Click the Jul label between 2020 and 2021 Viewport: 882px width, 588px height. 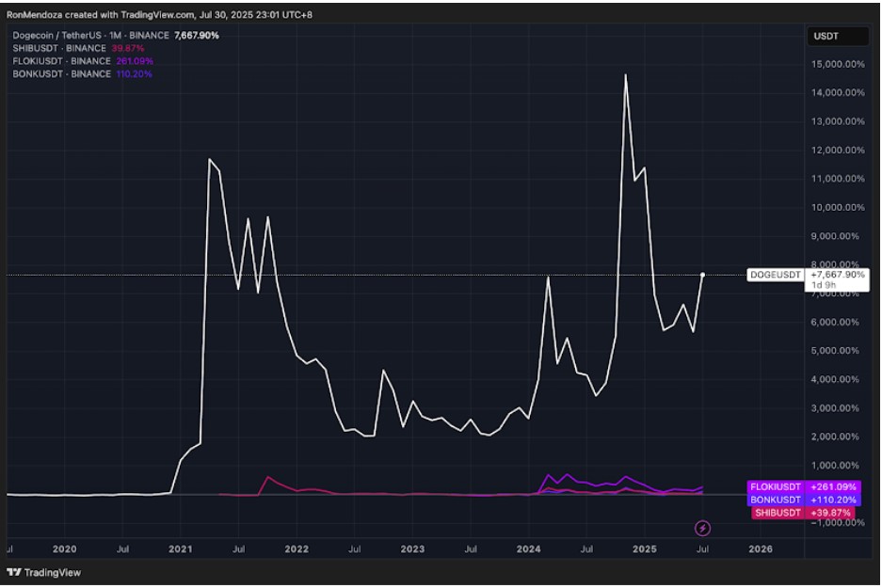pos(122,549)
